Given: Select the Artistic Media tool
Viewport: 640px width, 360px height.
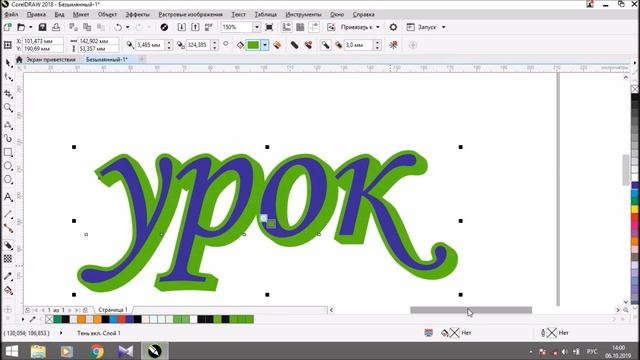Looking at the screenshot, I should click(x=8, y=138).
